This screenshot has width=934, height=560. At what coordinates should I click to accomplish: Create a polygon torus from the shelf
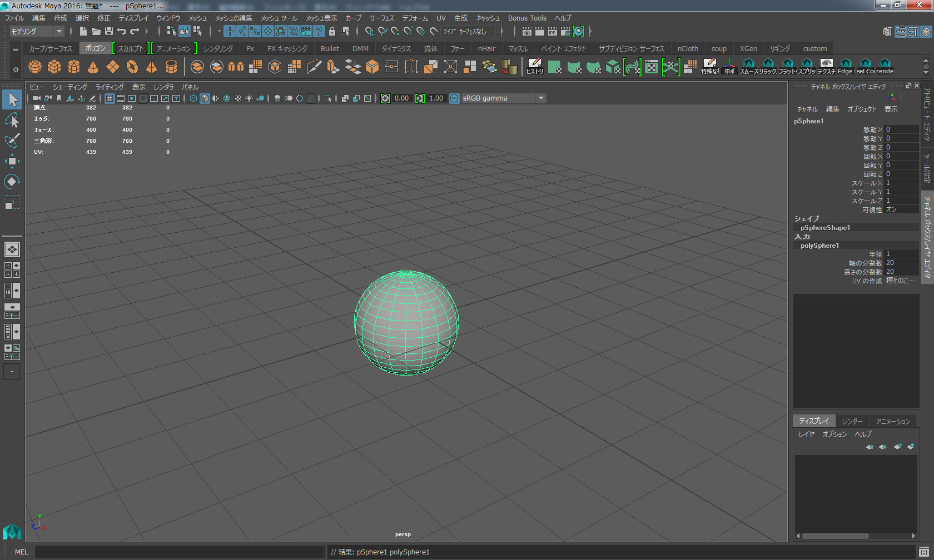pos(132,67)
